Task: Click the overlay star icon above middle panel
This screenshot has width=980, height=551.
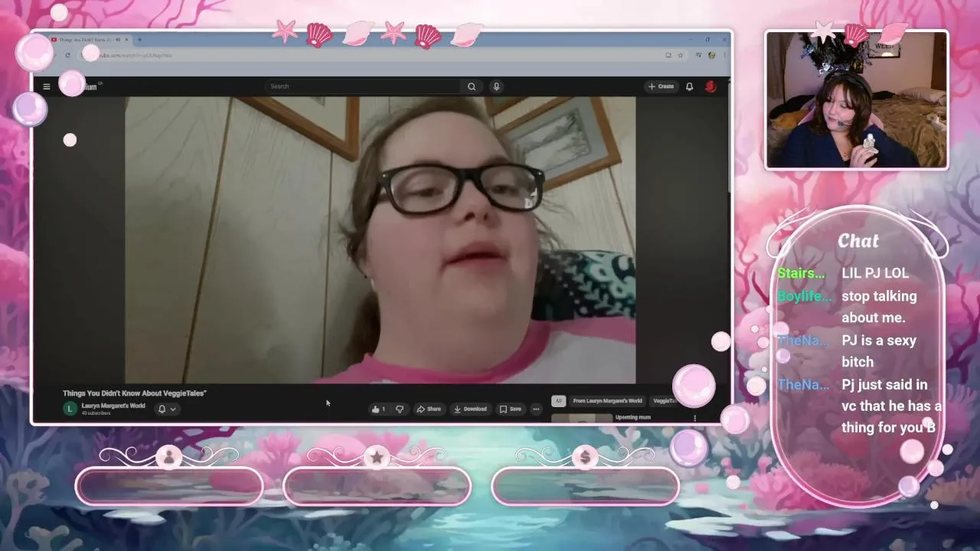Action: (x=377, y=457)
